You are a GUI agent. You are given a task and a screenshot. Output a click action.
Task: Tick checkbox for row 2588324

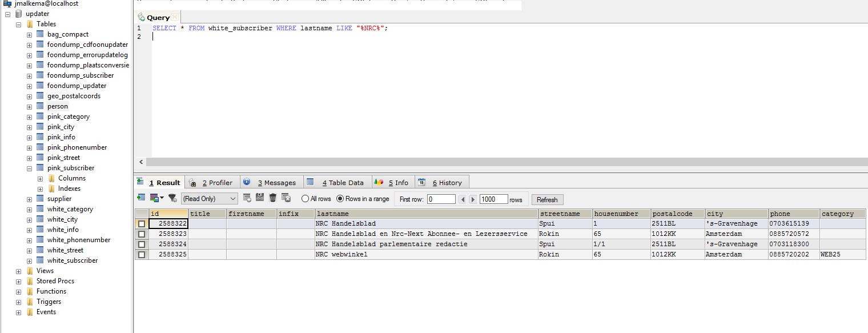point(142,244)
